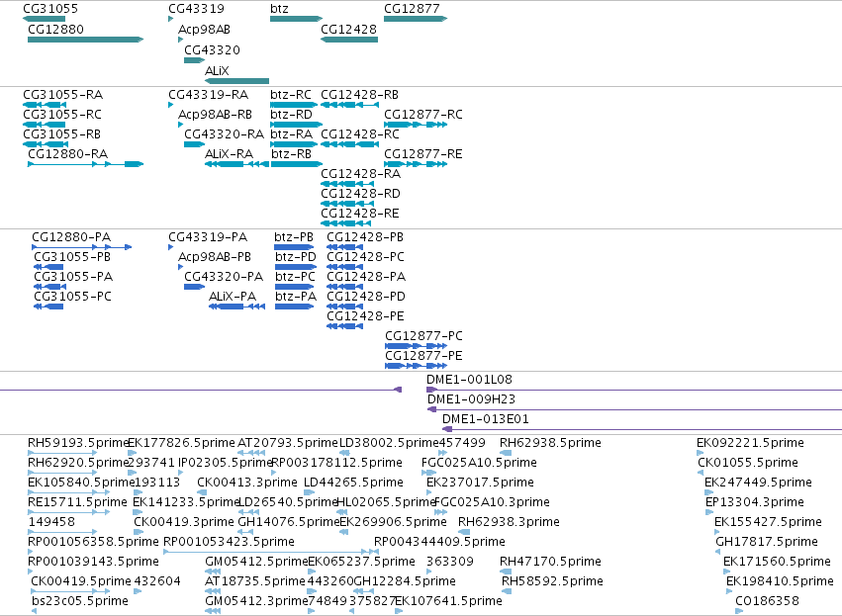Click the CG12428-RB transcript label
The width and height of the screenshot is (842, 616).
(360, 95)
